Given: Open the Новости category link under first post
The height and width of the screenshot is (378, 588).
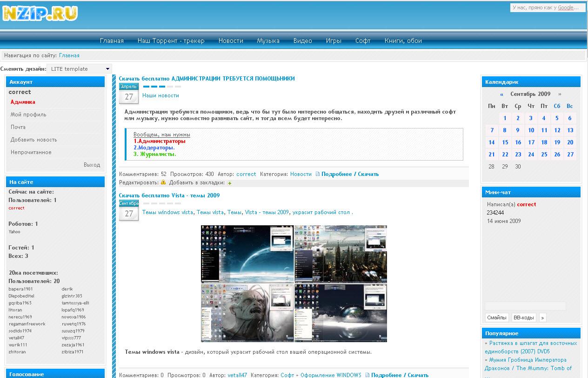Looking at the screenshot, I should click(x=301, y=174).
